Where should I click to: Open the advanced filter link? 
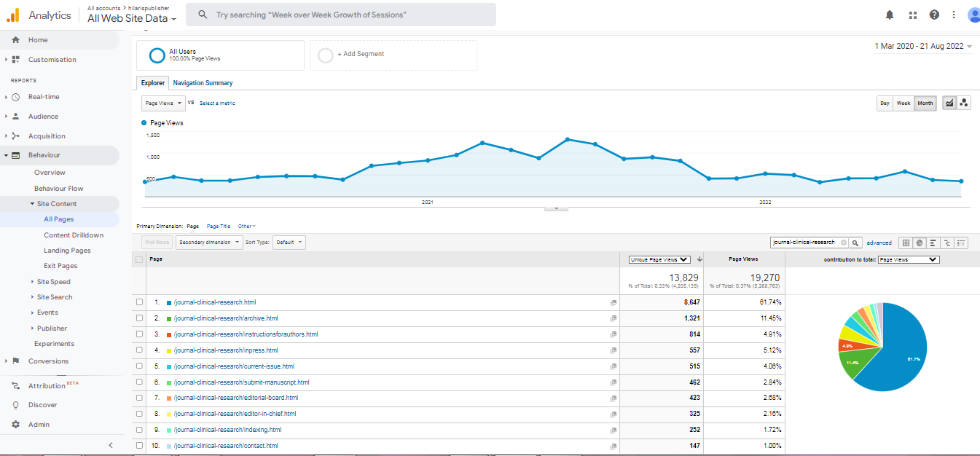879,243
